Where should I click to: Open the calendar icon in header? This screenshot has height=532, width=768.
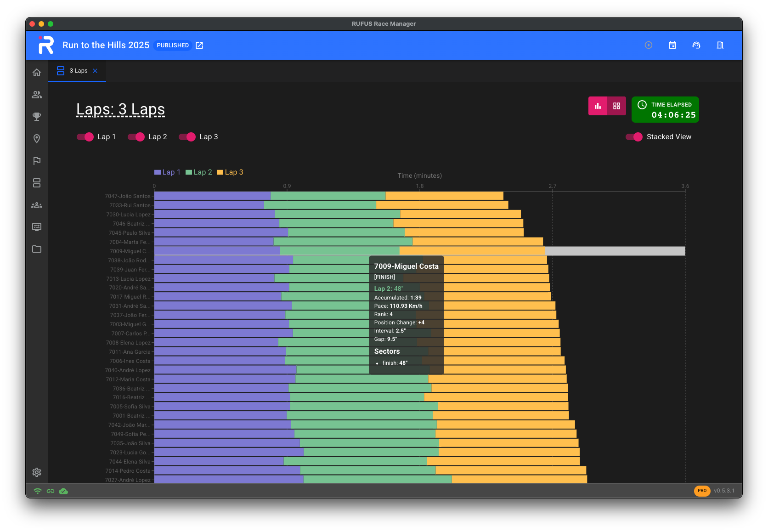tap(672, 45)
